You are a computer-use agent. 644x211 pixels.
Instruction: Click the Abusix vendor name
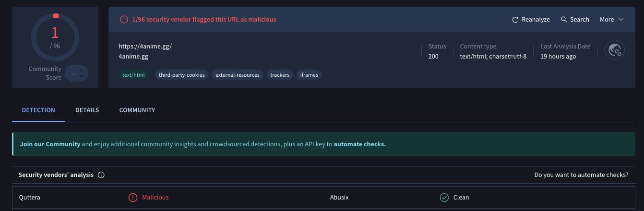coord(339,198)
